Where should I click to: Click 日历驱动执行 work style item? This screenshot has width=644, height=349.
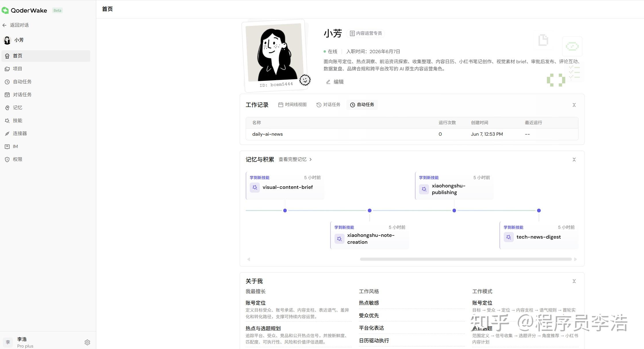(x=374, y=341)
